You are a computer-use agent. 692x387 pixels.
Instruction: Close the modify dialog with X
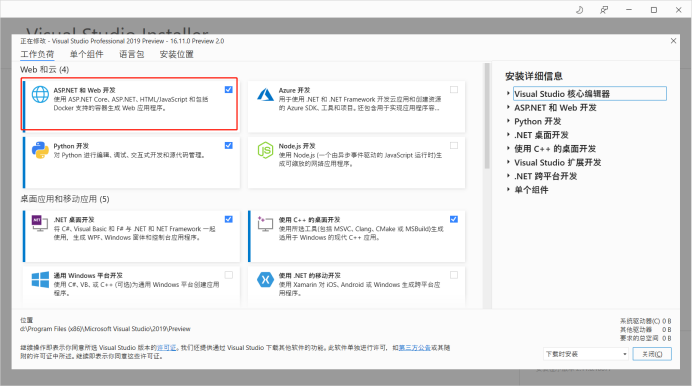point(673,41)
